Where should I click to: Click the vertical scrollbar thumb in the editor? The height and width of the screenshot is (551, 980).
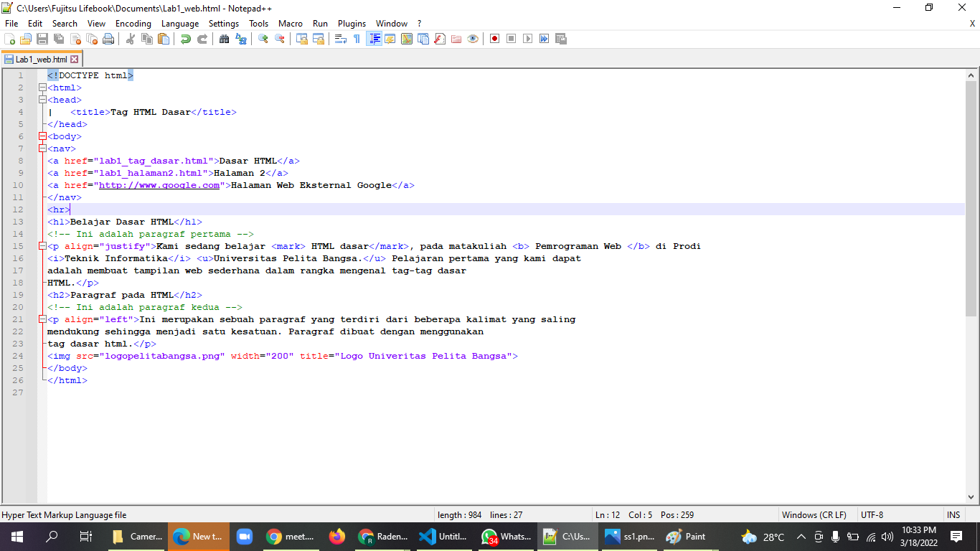(x=971, y=199)
